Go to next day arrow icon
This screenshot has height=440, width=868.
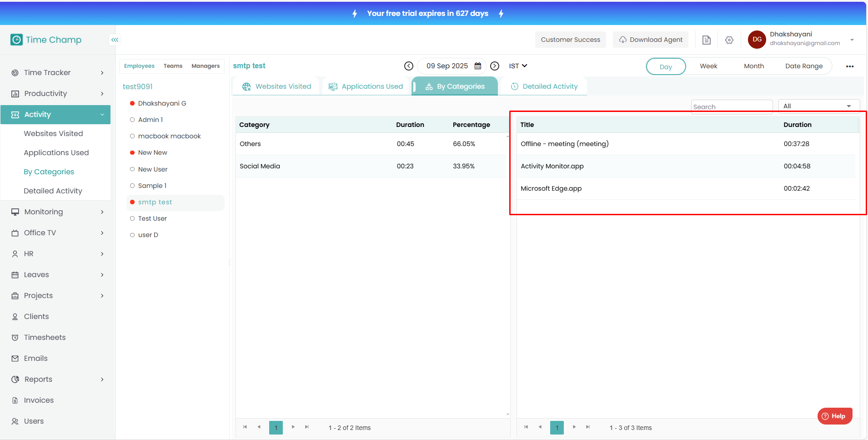click(x=495, y=66)
